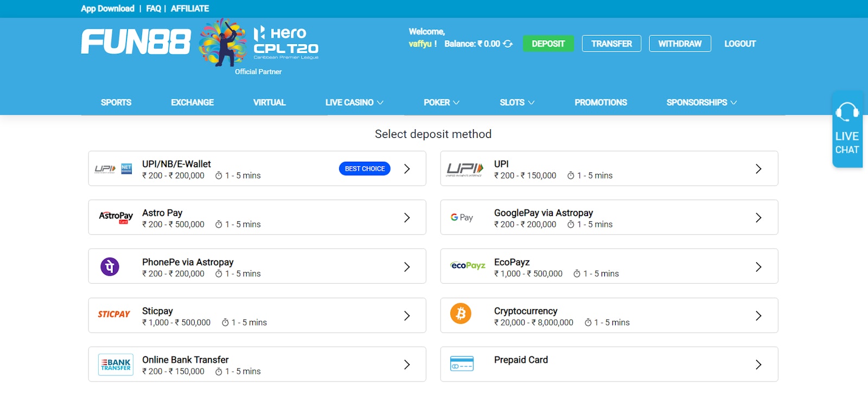This screenshot has width=868, height=401.
Task: Click the Sticpay logo
Action: (x=114, y=314)
